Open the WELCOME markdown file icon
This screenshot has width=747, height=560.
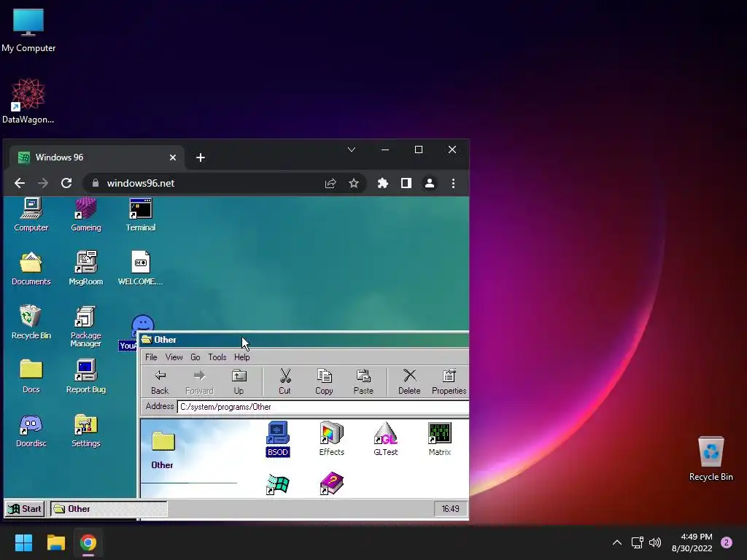pos(141,268)
